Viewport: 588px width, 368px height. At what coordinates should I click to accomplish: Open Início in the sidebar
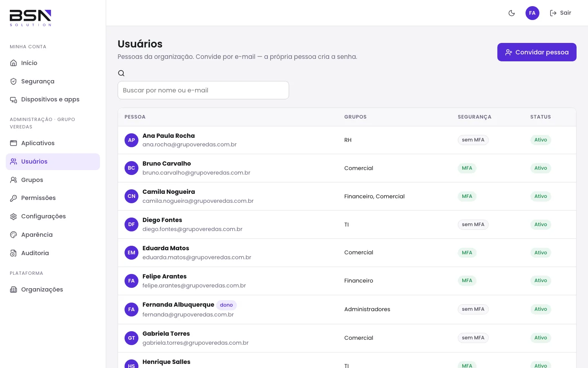point(53,63)
